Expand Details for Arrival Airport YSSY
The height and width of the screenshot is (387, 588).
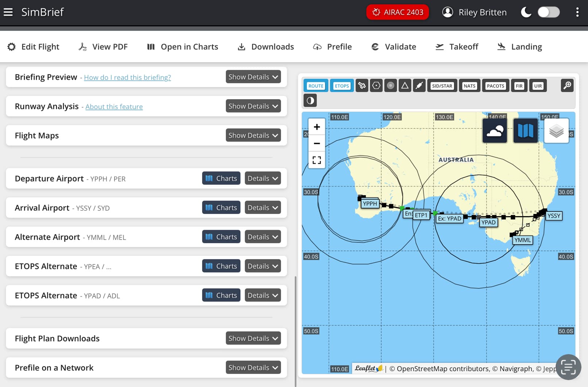(263, 207)
